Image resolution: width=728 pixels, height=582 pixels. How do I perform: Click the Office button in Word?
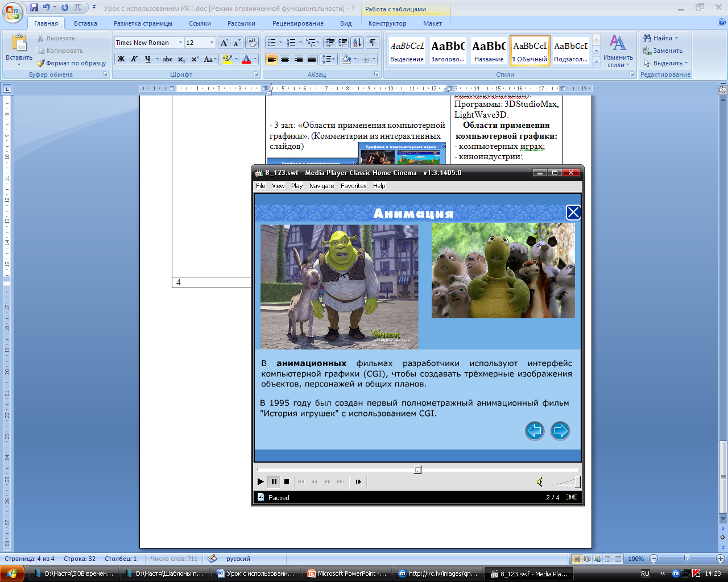click(x=13, y=11)
